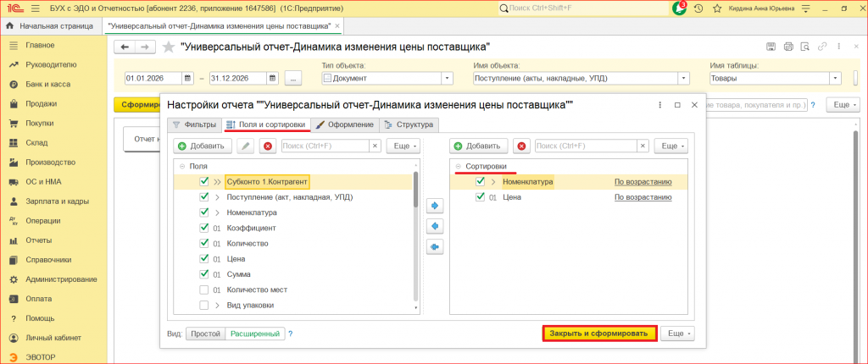Switch to the Фильтры tab

(x=194, y=125)
